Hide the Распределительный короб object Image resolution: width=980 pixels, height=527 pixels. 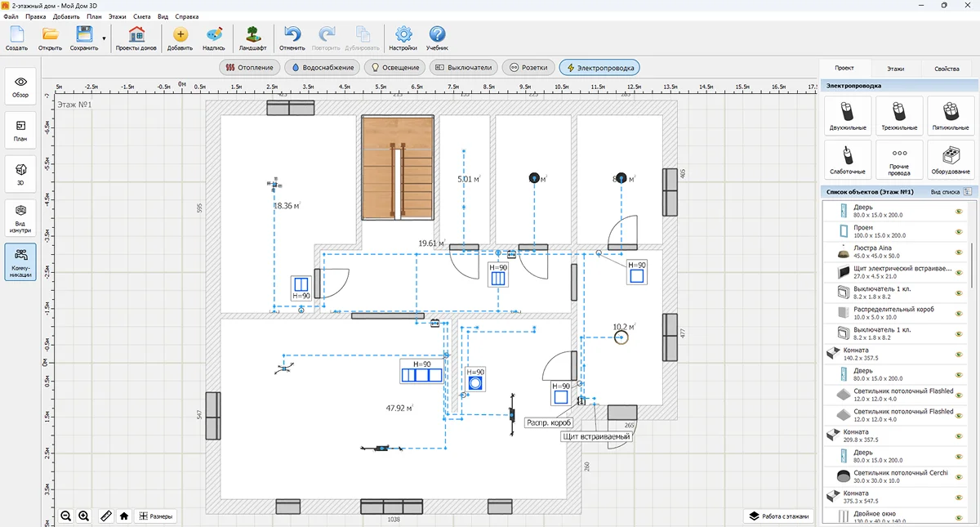click(x=960, y=313)
